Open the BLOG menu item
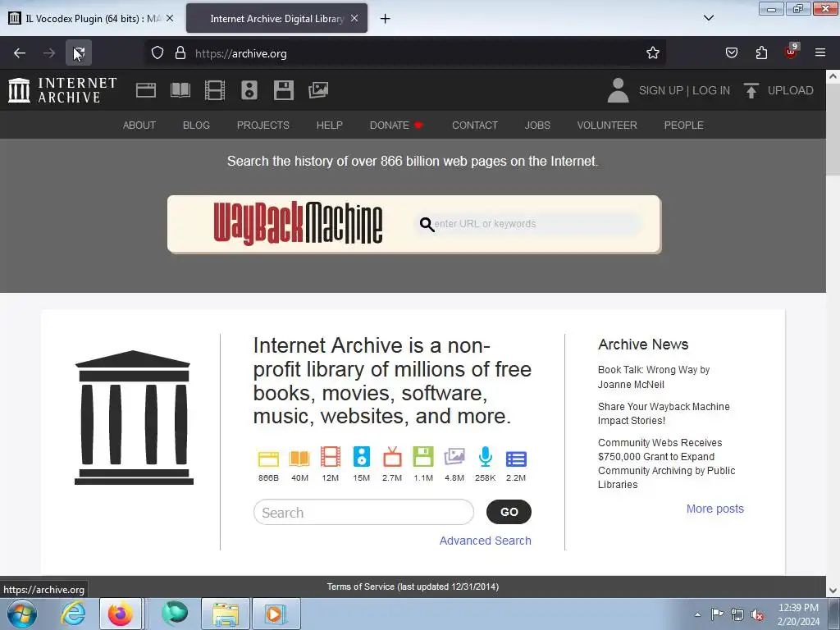 click(196, 126)
